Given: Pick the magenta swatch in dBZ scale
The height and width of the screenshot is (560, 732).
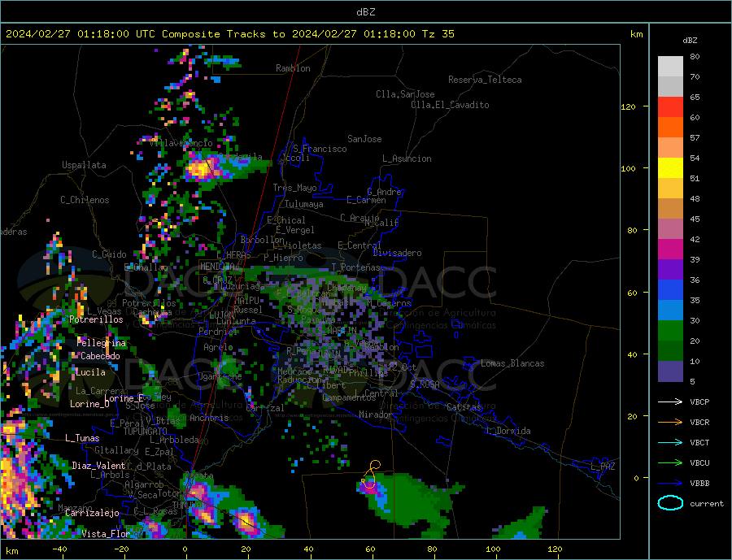Looking at the screenshot, I should click(x=670, y=250).
